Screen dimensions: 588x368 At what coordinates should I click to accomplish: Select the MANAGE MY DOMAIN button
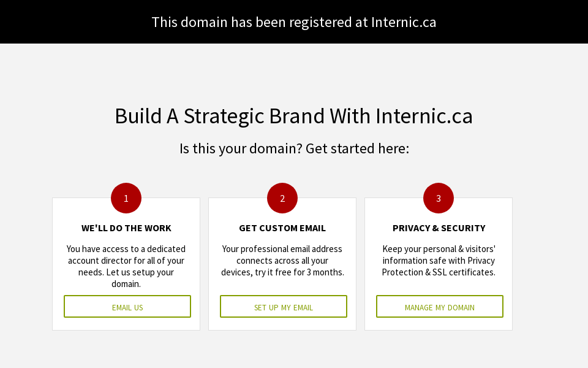point(440,307)
